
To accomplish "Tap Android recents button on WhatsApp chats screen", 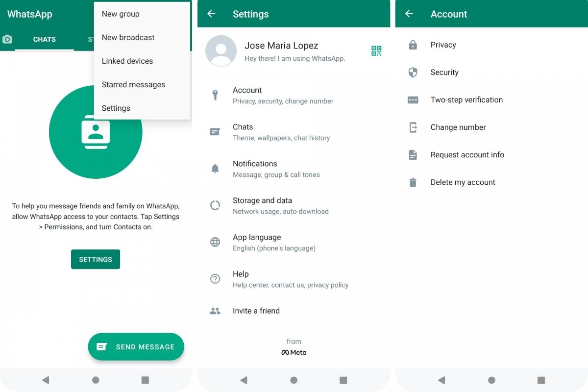I will coord(145,380).
